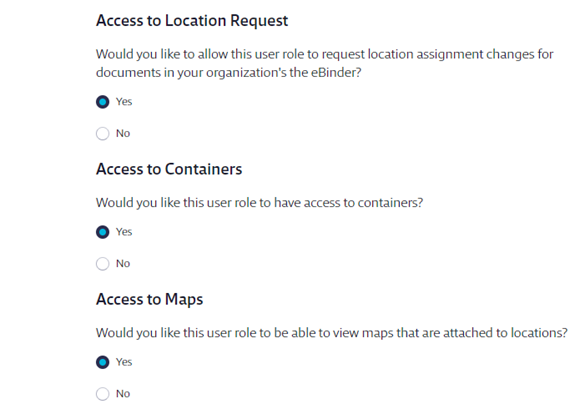The height and width of the screenshot is (418, 579).
Task: Click the question about viewing maps attached to locations
Action: coord(332,333)
